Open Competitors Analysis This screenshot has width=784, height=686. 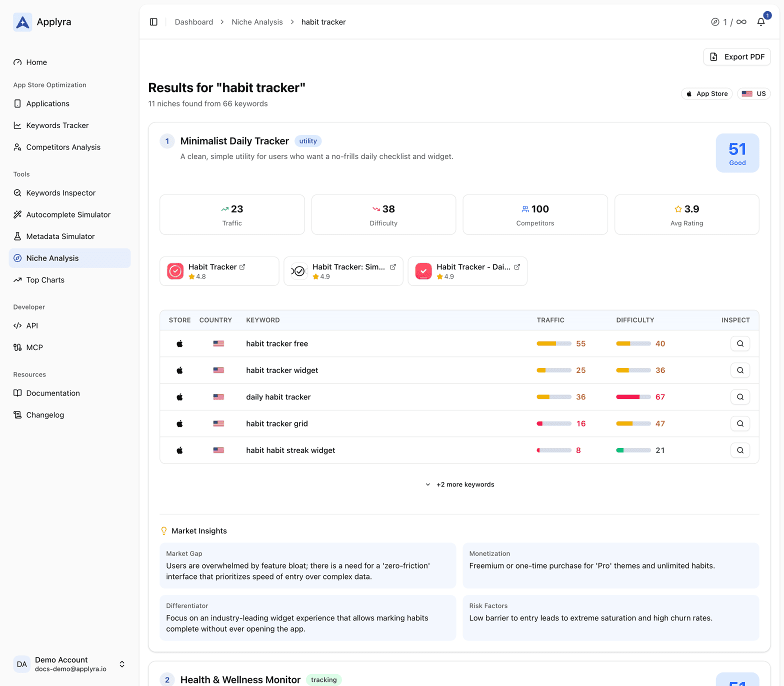(69, 147)
